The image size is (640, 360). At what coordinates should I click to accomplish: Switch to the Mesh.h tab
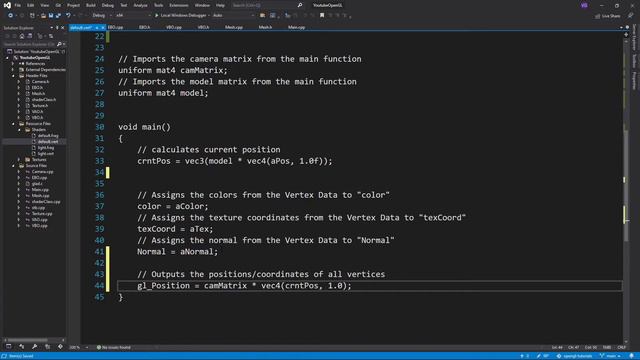click(265, 27)
